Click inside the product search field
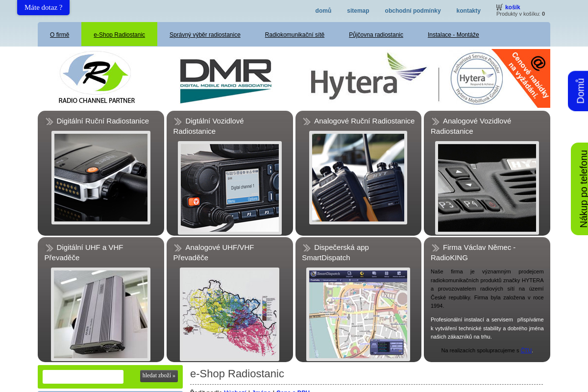588x392 pixels. (x=82, y=377)
